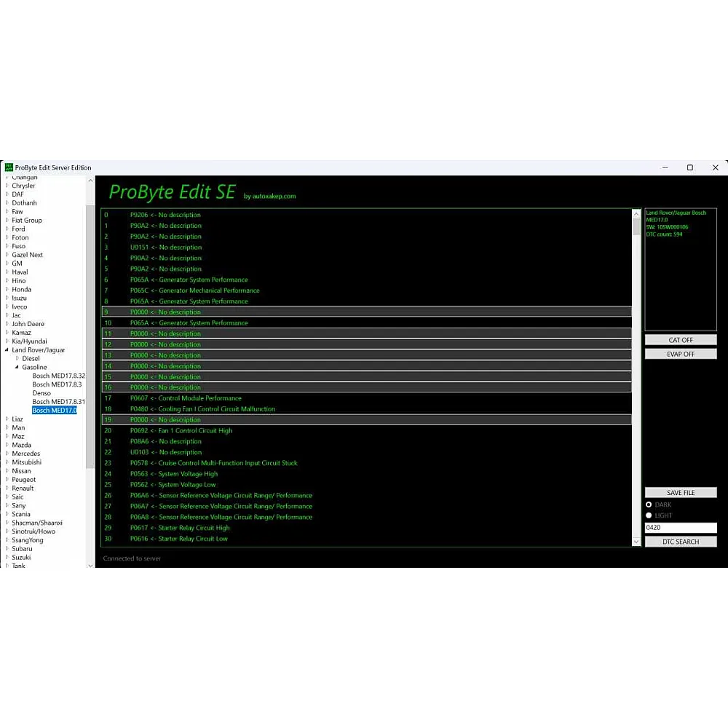Click the scroll-down arrow of DTC list
This screenshot has width=728, height=728.
click(637, 542)
